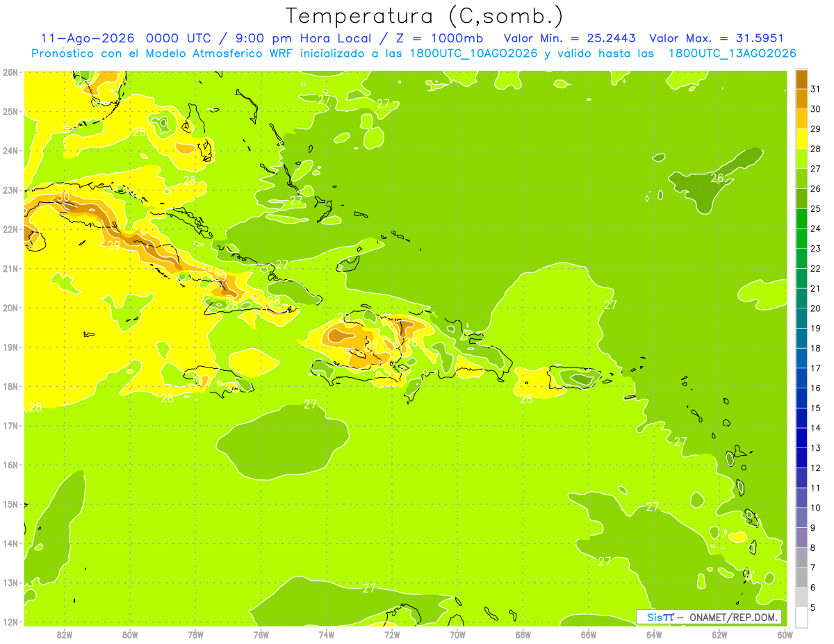Viewport: 834px width, 644px height.
Task: Click the 15N latitude axis label
Action: point(10,504)
